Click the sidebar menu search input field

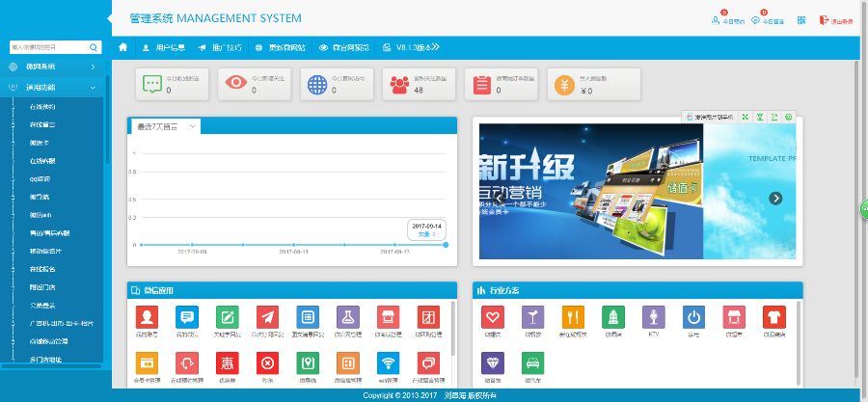coord(48,46)
